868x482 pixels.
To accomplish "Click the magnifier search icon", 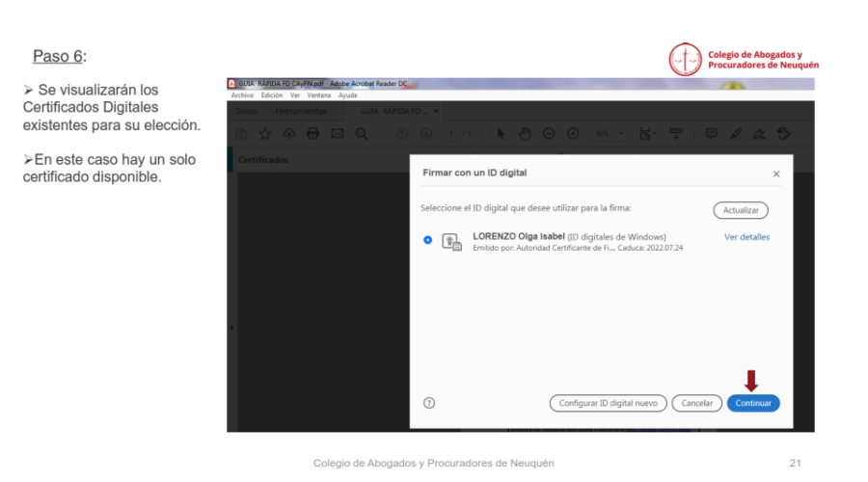I will tap(362, 133).
